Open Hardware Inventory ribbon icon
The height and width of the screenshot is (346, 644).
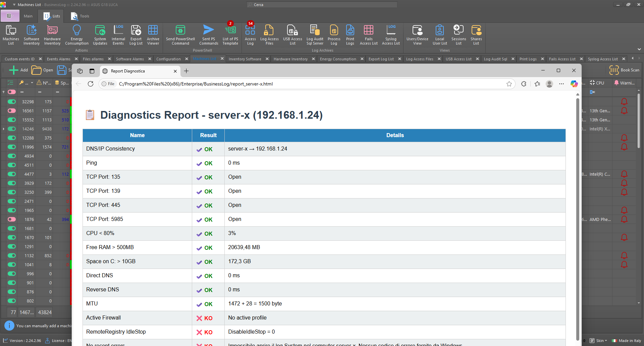(x=52, y=35)
